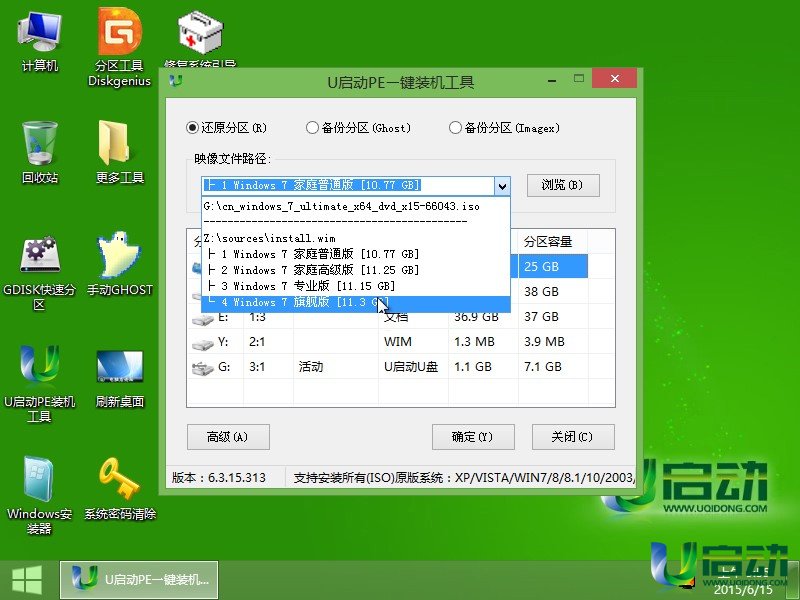Screen dimensions: 800x600
Task: Click the 刷新桌面 icon
Action: (x=119, y=378)
